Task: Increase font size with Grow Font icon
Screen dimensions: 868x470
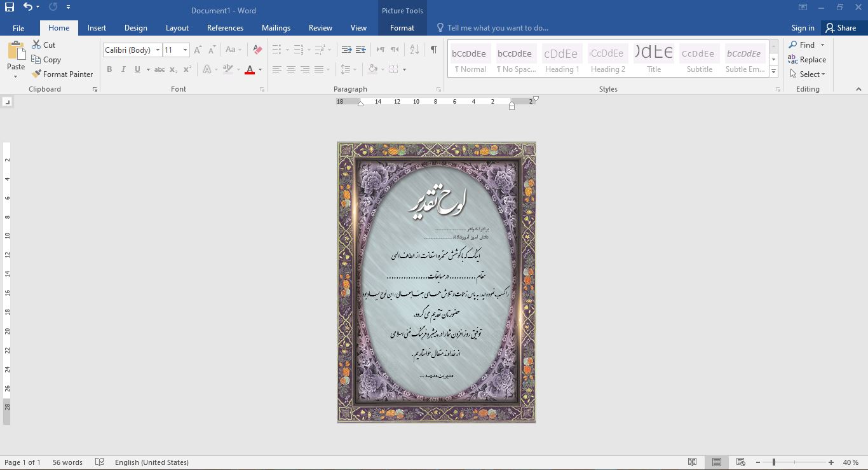Action: [198, 50]
